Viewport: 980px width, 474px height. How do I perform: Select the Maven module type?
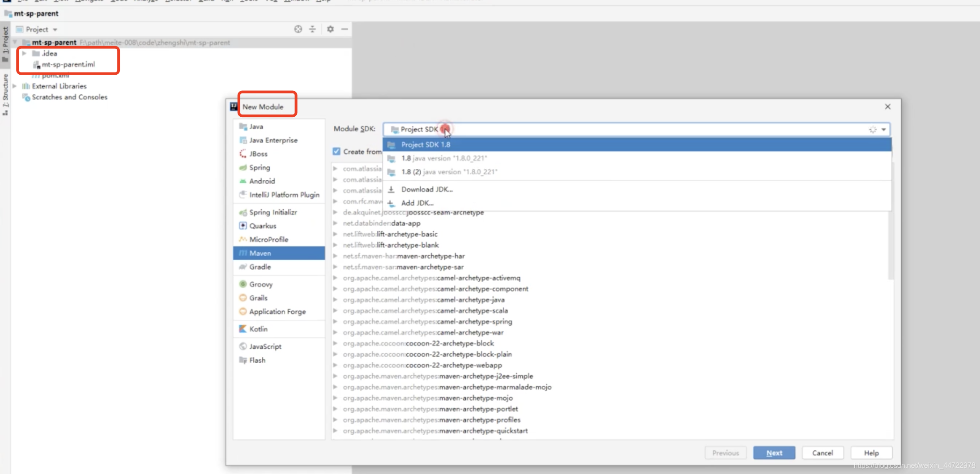point(279,253)
